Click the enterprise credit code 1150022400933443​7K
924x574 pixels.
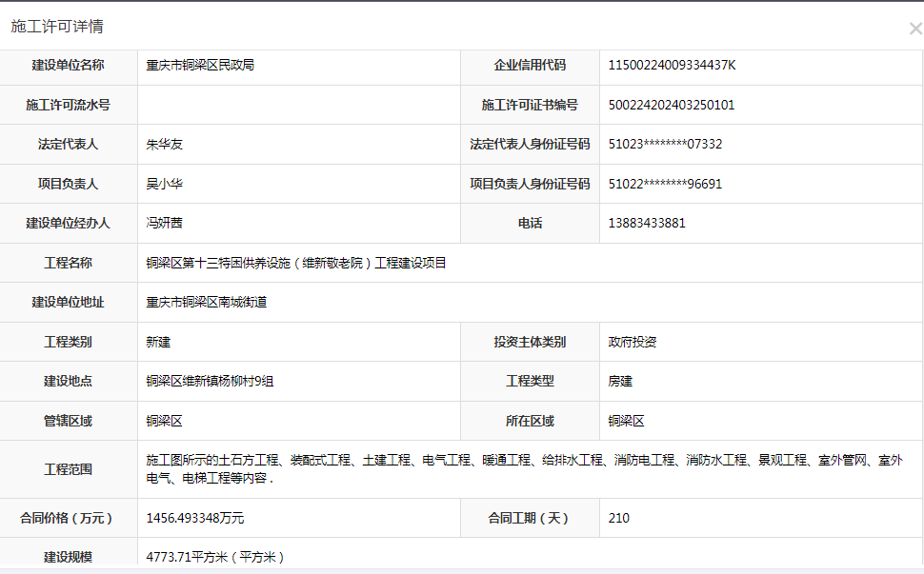(672, 66)
